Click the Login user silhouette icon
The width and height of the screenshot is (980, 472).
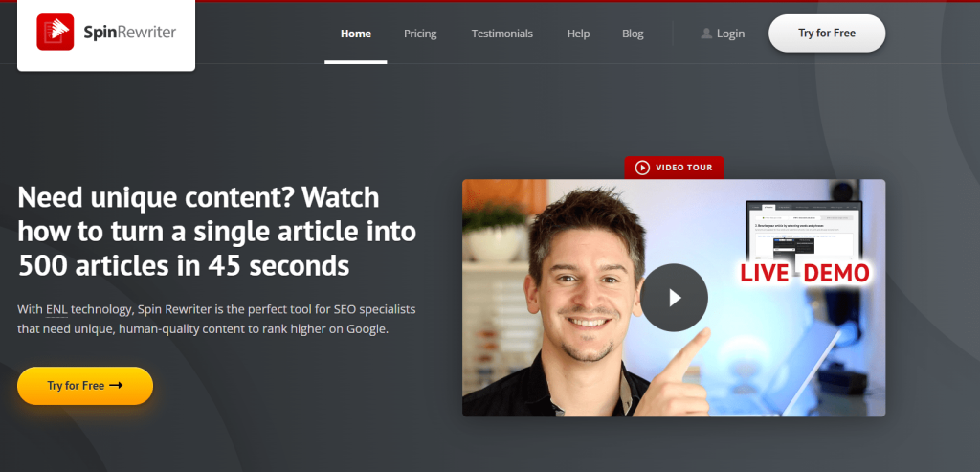click(x=706, y=34)
